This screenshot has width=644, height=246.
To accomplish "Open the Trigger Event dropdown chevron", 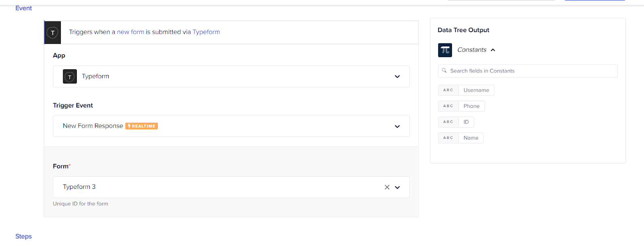I will (397, 126).
